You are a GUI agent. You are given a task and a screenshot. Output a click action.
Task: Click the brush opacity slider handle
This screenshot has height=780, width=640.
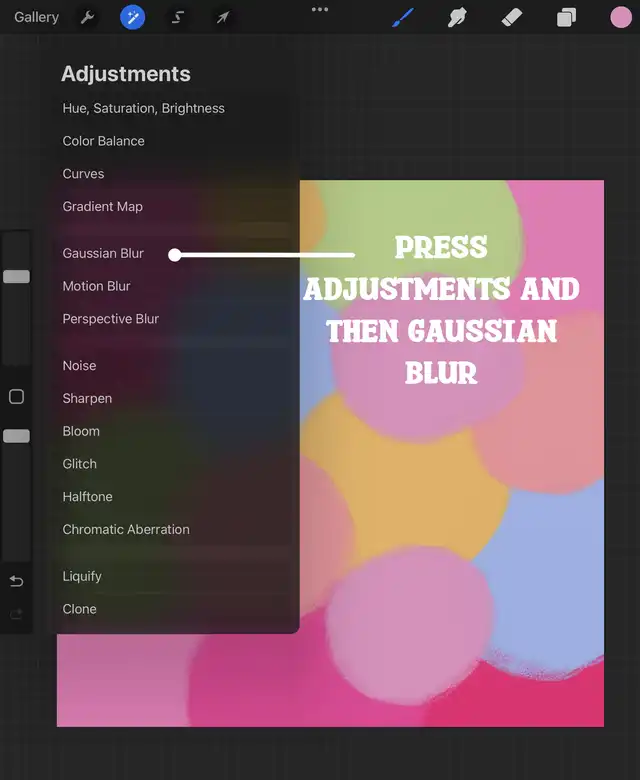[x=16, y=436]
